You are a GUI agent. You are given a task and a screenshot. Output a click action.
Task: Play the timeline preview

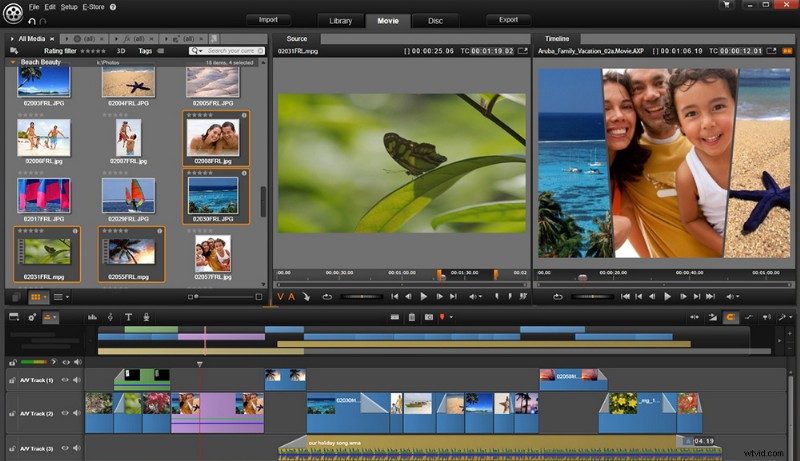coord(667,297)
